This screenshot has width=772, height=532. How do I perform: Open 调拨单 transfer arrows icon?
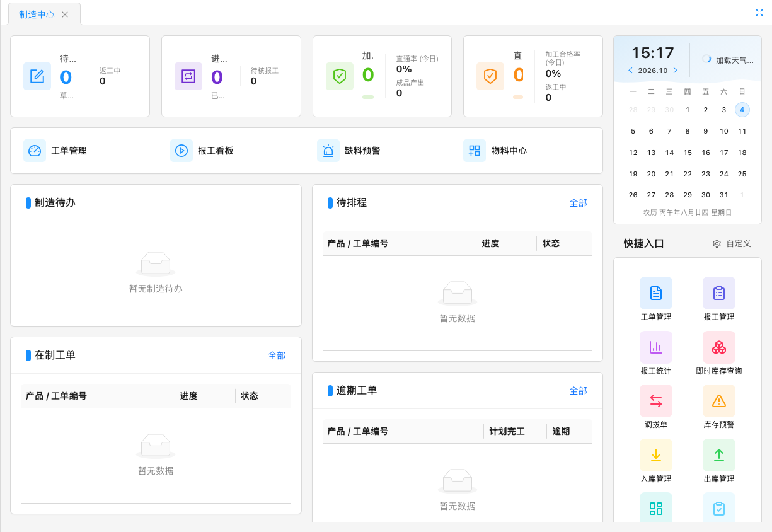656,401
